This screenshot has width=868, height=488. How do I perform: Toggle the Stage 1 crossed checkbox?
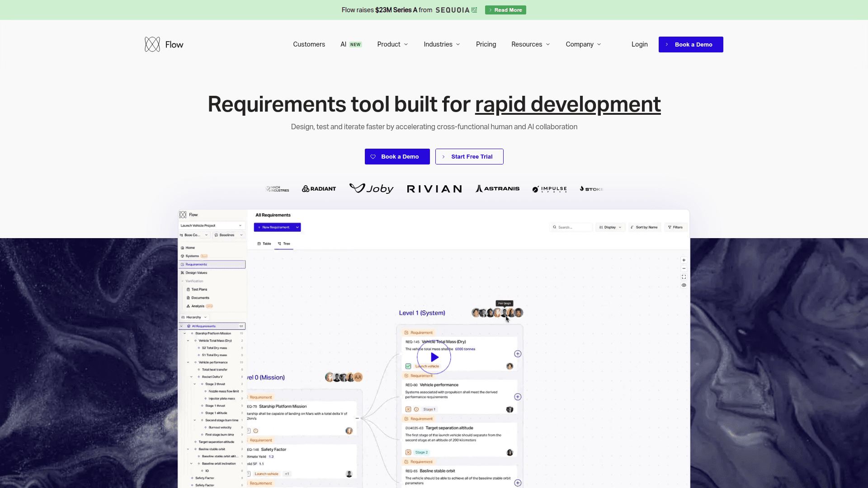pyautogui.click(x=408, y=409)
